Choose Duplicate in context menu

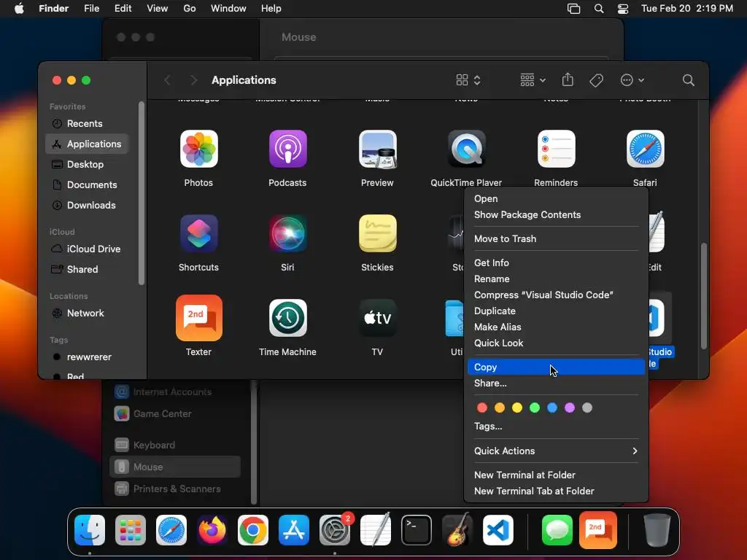556,311
